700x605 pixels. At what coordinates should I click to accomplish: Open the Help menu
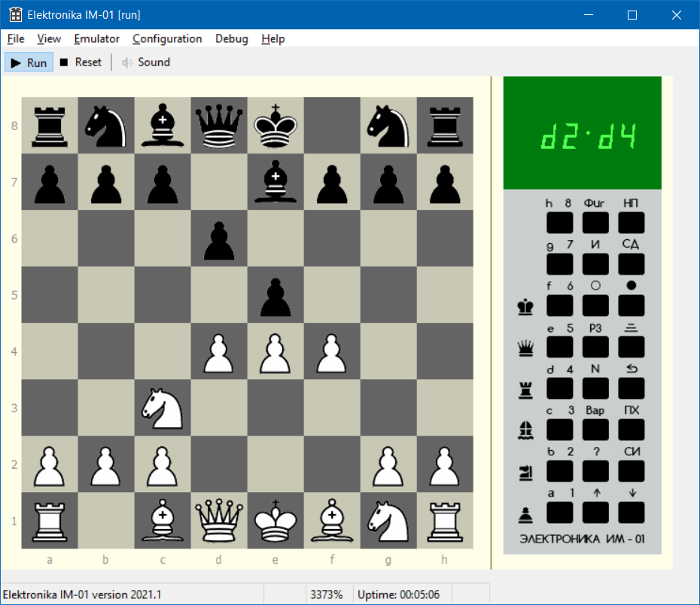click(x=272, y=39)
